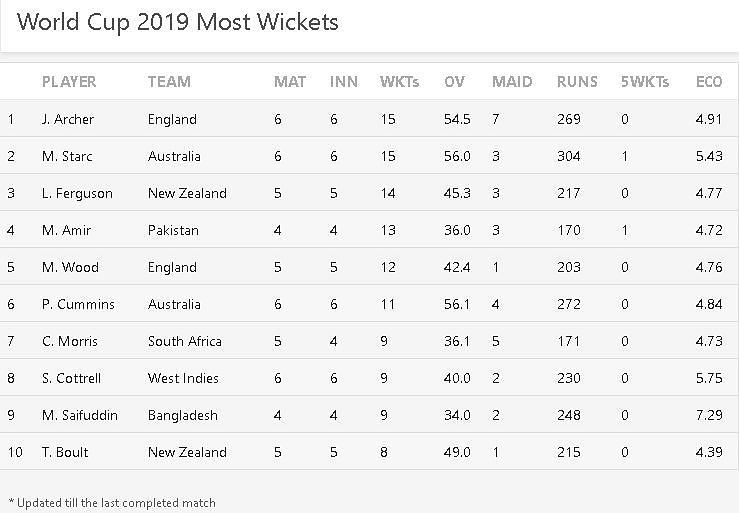This screenshot has height=513, width=739.
Task: Click the TEAM column header
Action: coord(169,82)
